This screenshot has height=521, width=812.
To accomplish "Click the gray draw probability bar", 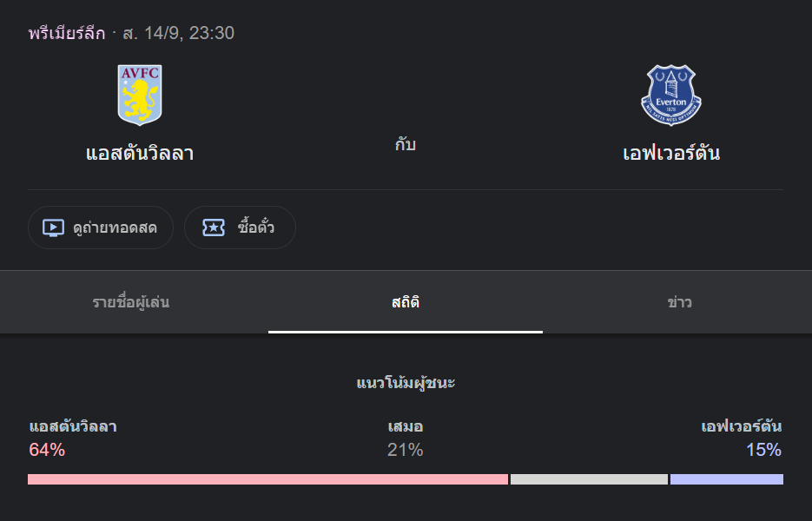I will pos(589,479).
